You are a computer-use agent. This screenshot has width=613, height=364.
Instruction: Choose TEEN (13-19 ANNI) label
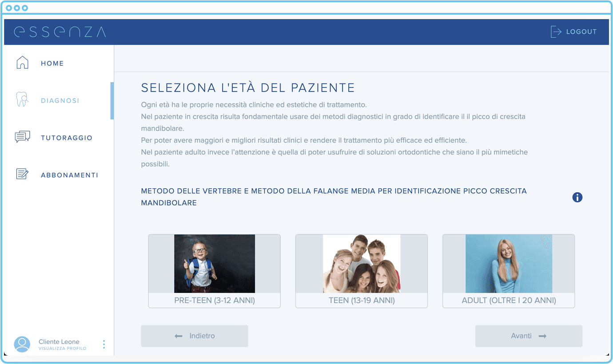coord(362,301)
